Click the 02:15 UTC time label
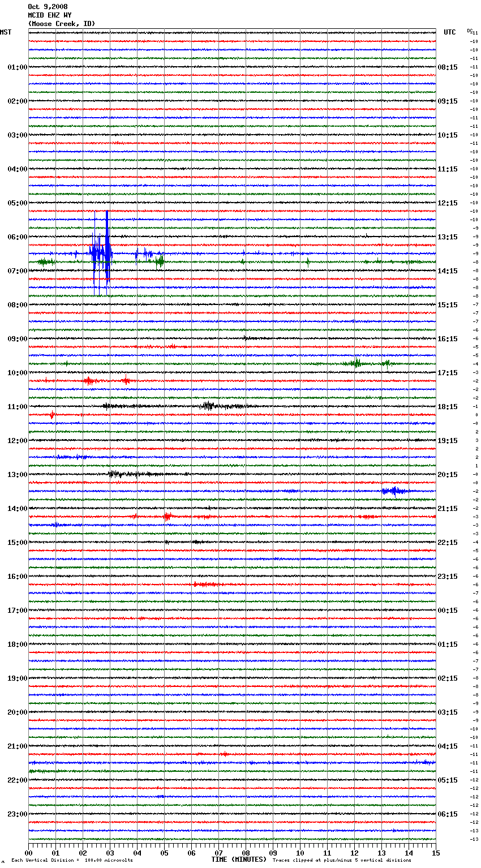The width and height of the screenshot is (481, 868). [x=448, y=678]
